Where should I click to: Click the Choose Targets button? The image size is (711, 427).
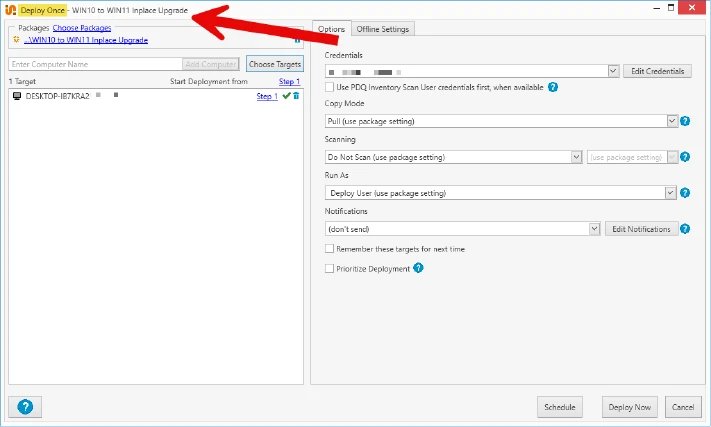coord(275,64)
